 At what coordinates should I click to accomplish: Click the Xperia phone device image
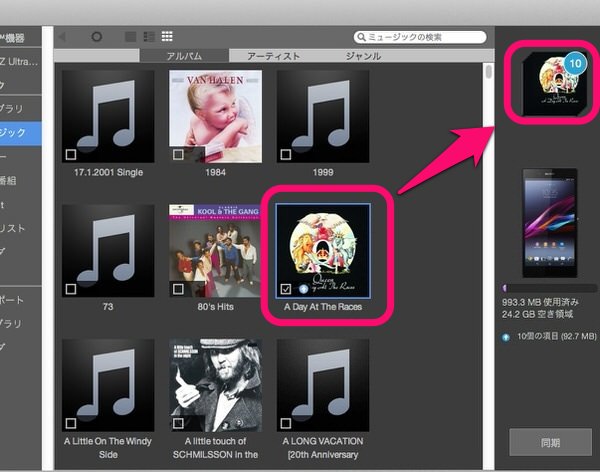click(x=550, y=223)
